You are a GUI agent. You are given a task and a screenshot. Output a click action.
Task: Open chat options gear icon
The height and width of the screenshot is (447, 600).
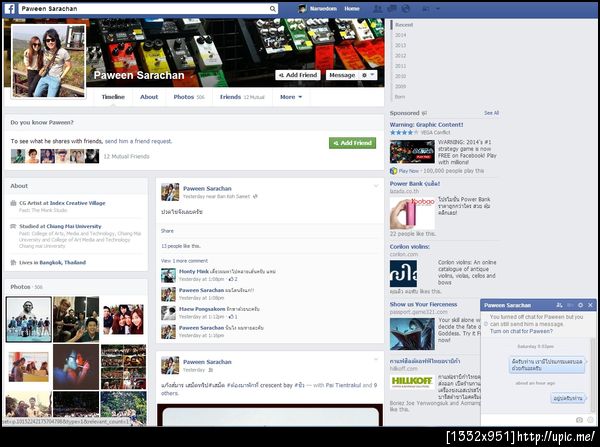(x=580, y=305)
